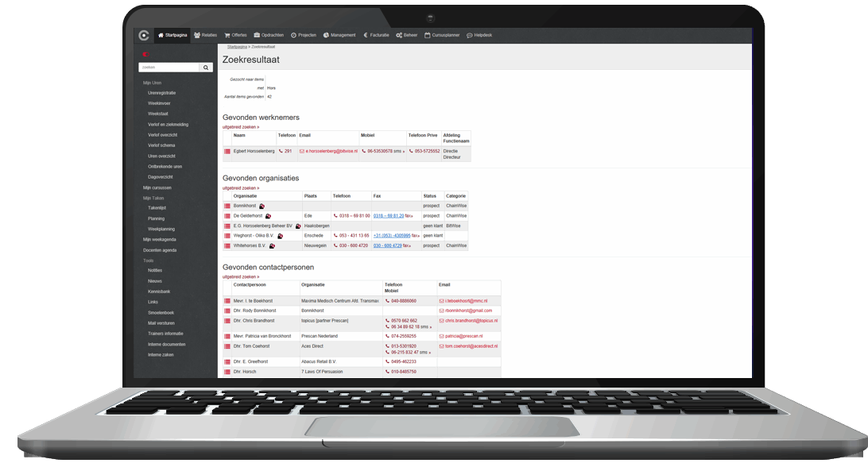
Task: Click the small icon after De Gelderhorst's name
Action: [x=269, y=216]
